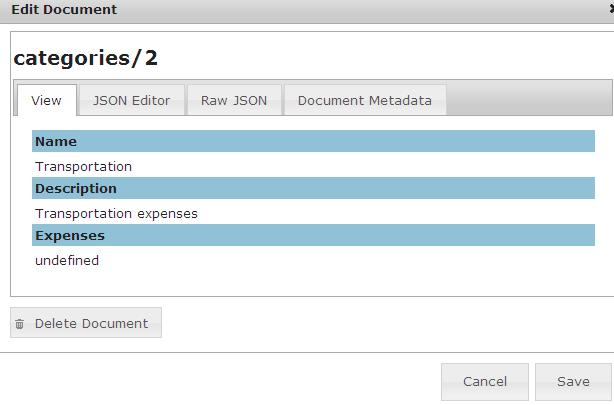Image resolution: width=614 pixels, height=405 pixels.
Task: Save the document changes
Action: coord(573,381)
